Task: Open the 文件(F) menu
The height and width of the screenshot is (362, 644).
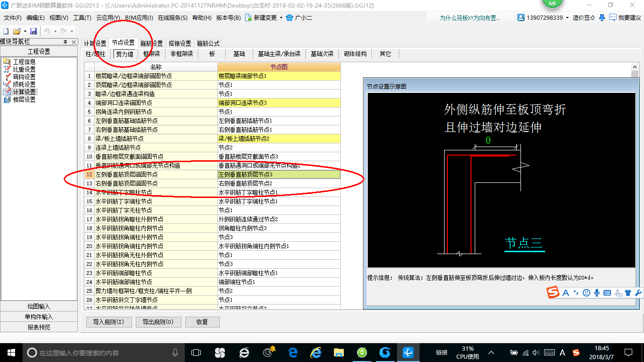Action: point(13,18)
